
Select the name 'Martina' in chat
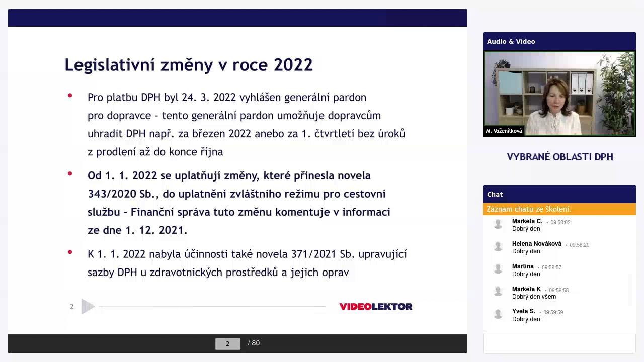(x=523, y=266)
